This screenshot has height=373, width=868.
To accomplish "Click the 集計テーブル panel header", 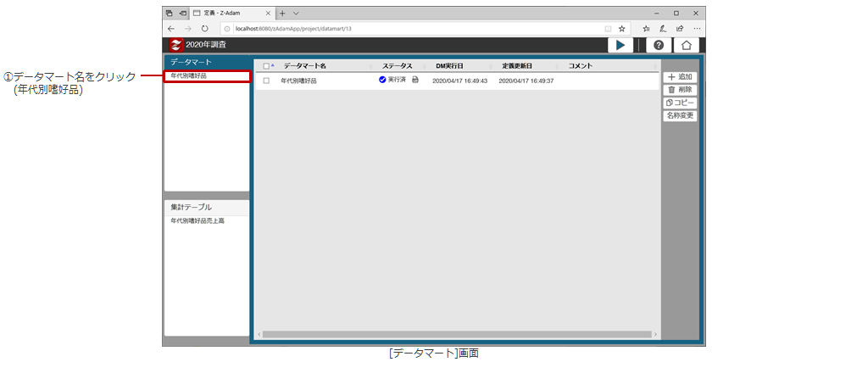I will coord(207,208).
